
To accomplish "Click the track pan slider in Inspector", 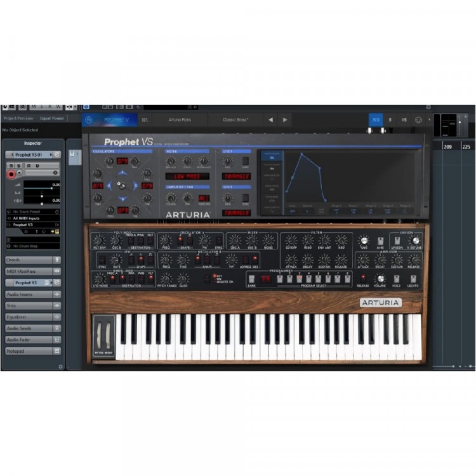I will coord(42,196).
